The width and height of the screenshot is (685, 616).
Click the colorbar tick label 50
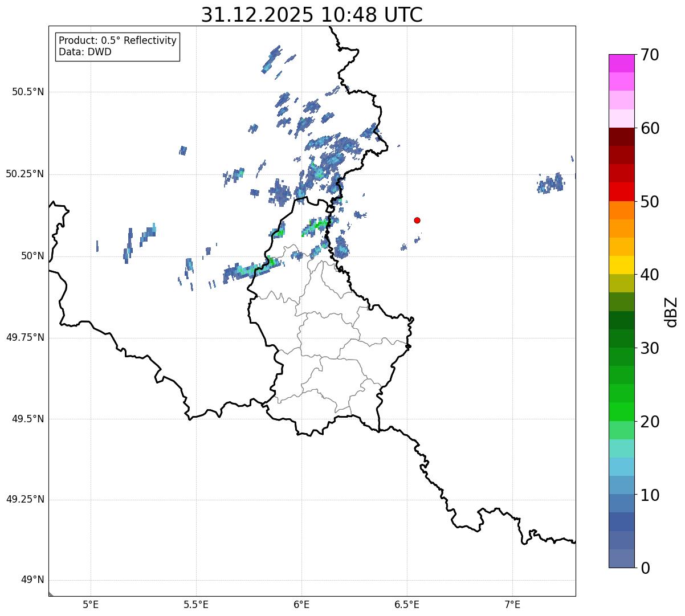pyautogui.click(x=650, y=202)
